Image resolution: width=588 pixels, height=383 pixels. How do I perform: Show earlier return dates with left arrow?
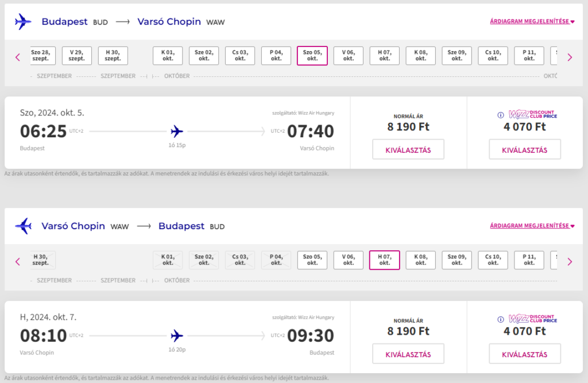point(18,261)
